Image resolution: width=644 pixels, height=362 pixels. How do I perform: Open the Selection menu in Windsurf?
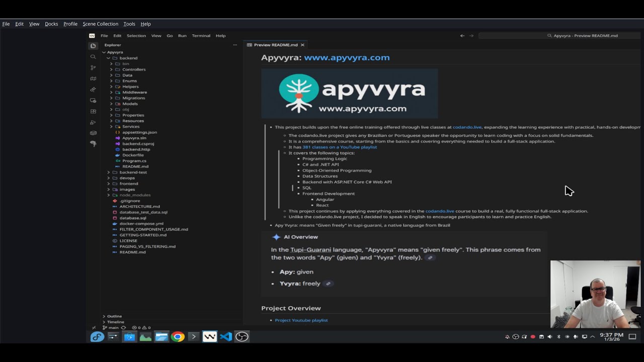click(x=136, y=36)
